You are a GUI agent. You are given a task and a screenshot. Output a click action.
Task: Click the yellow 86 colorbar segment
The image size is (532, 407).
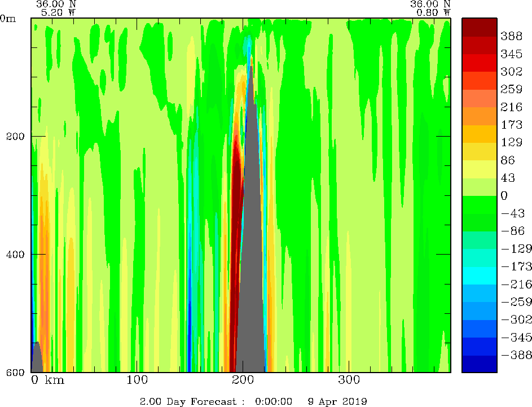click(x=480, y=151)
